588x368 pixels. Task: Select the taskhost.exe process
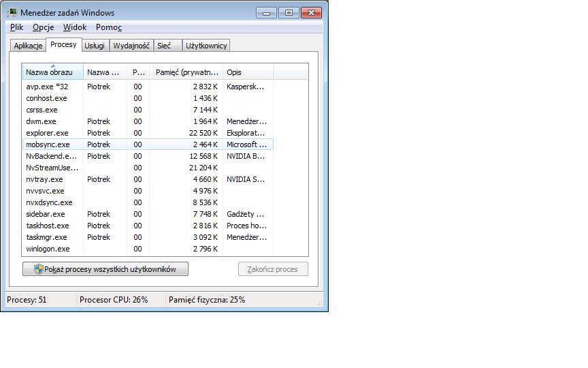[x=148, y=226]
